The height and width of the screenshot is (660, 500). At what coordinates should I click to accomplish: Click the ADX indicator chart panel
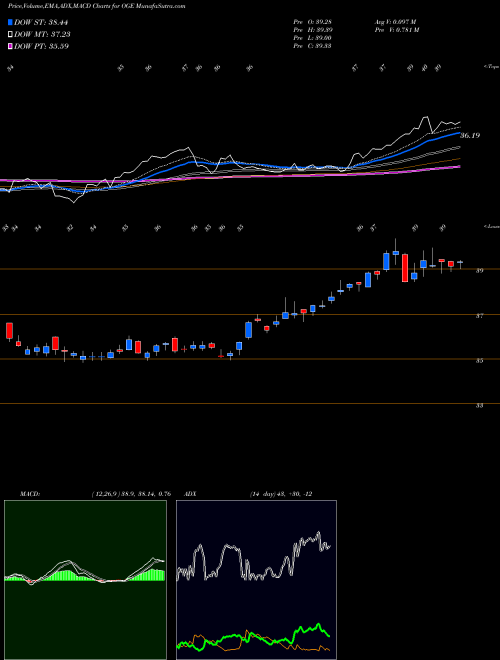[x=256, y=580]
